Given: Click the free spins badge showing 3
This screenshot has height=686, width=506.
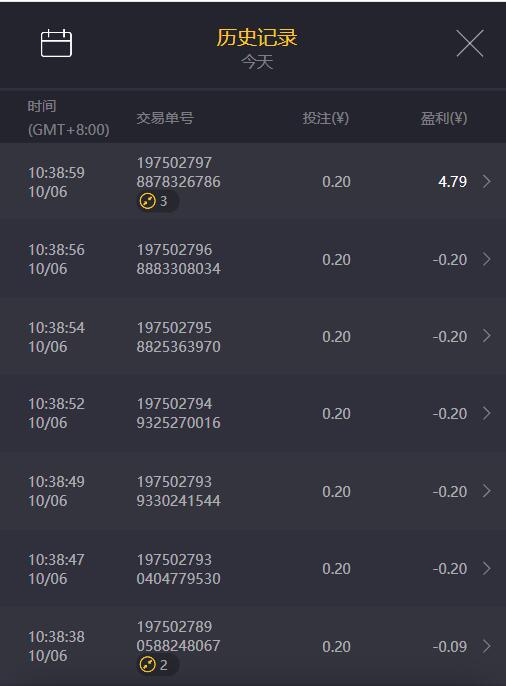Looking at the screenshot, I should 157,201.
